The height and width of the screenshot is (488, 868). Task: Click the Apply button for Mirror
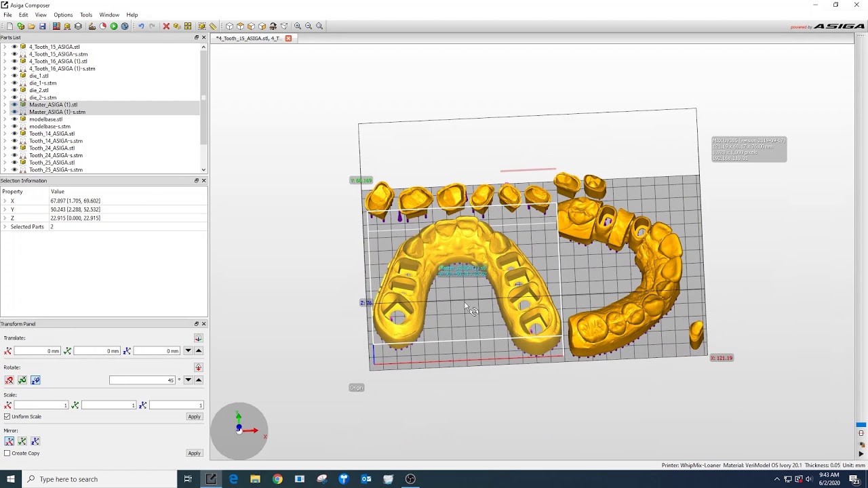pyautogui.click(x=194, y=453)
